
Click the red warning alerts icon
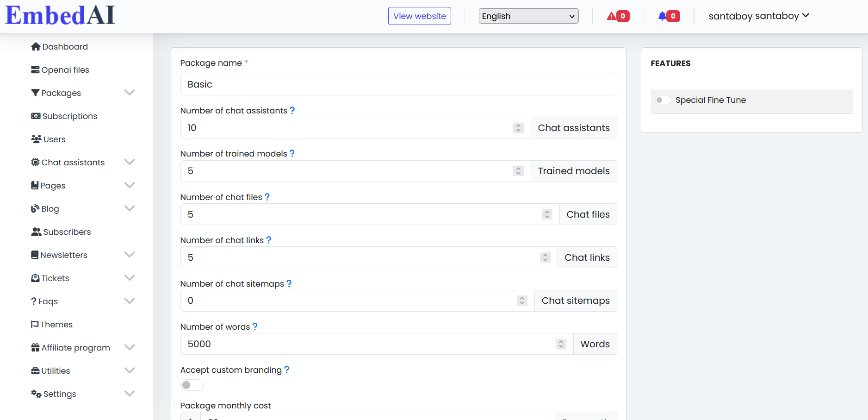[612, 16]
